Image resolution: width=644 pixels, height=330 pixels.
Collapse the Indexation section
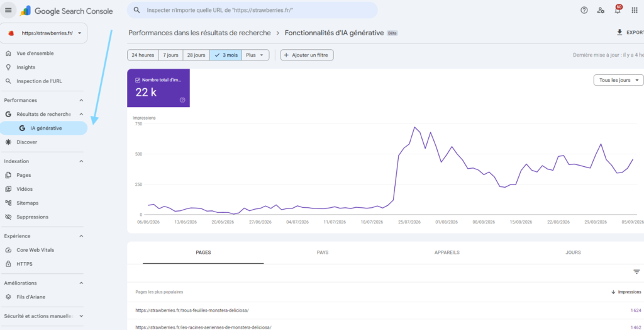(81, 161)
